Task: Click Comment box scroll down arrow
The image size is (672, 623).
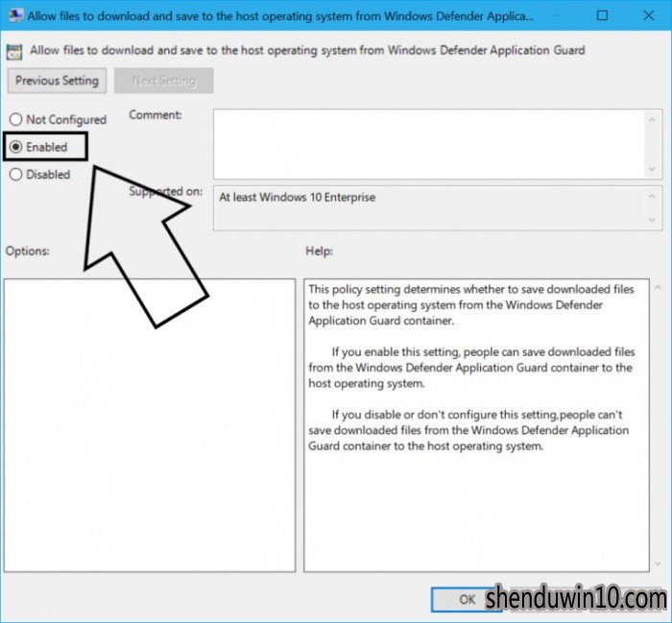Action: click(652, 169)
